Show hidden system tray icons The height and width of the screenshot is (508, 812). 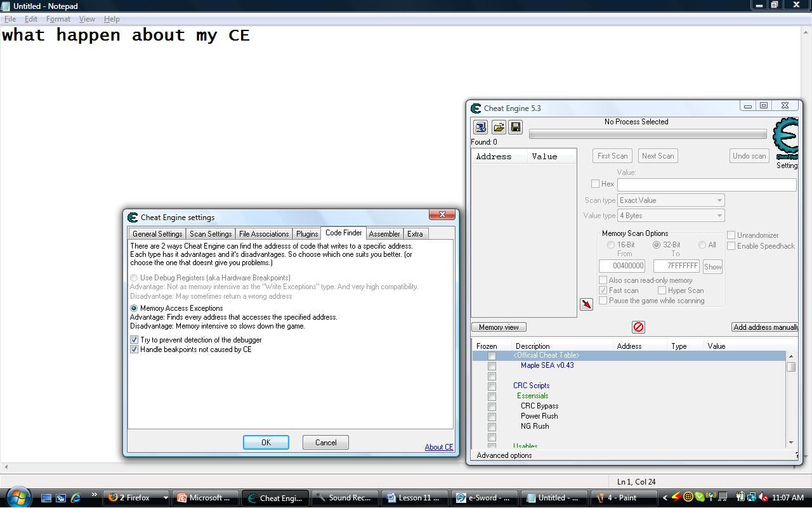pos(665,498)
